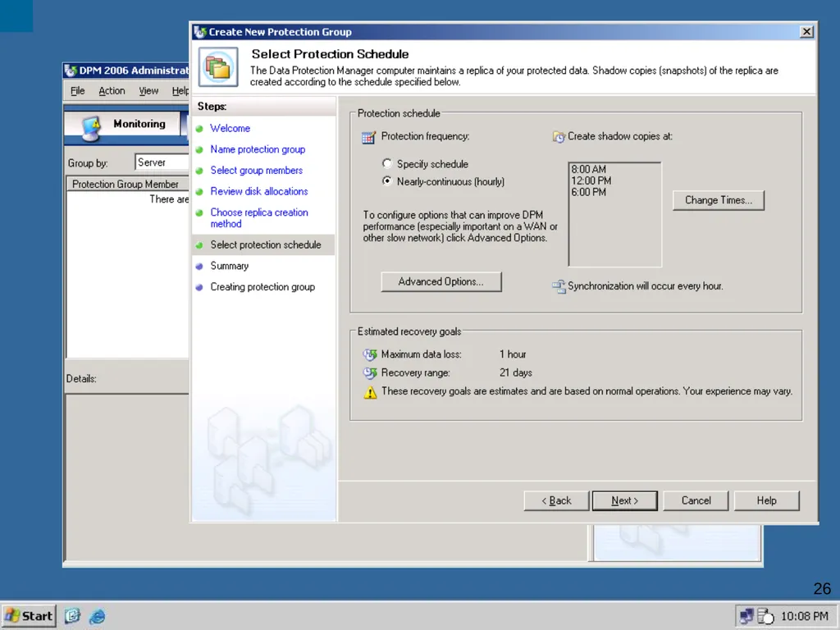This screenshot has height=630, width=840.
Task: Open the View menu in DPM window
Action: pyautogui.click(x=148, y=91)
